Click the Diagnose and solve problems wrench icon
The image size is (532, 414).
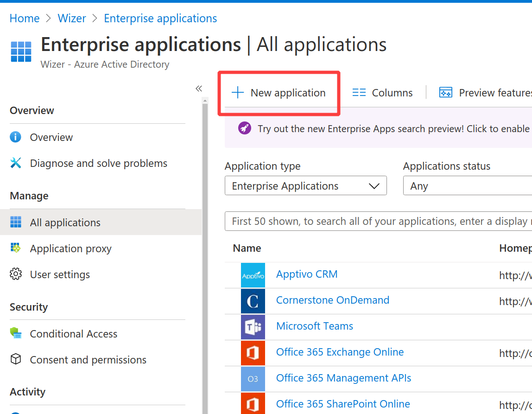click(x=15, y=163)
